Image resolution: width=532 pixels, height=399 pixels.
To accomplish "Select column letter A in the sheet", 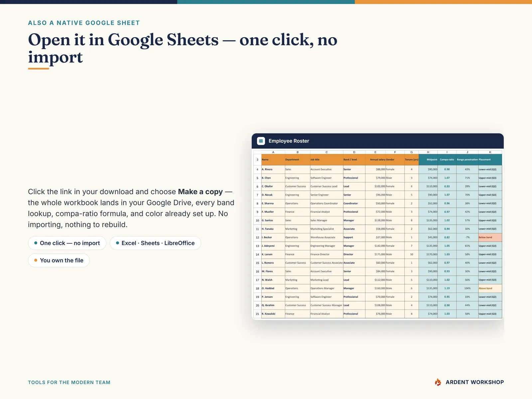I will (273, 152).
